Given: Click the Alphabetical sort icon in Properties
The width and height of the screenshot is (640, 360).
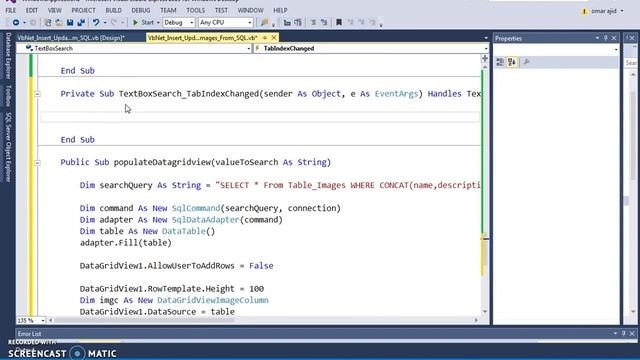Looking at the screenshot, I should tap(512, 62).
